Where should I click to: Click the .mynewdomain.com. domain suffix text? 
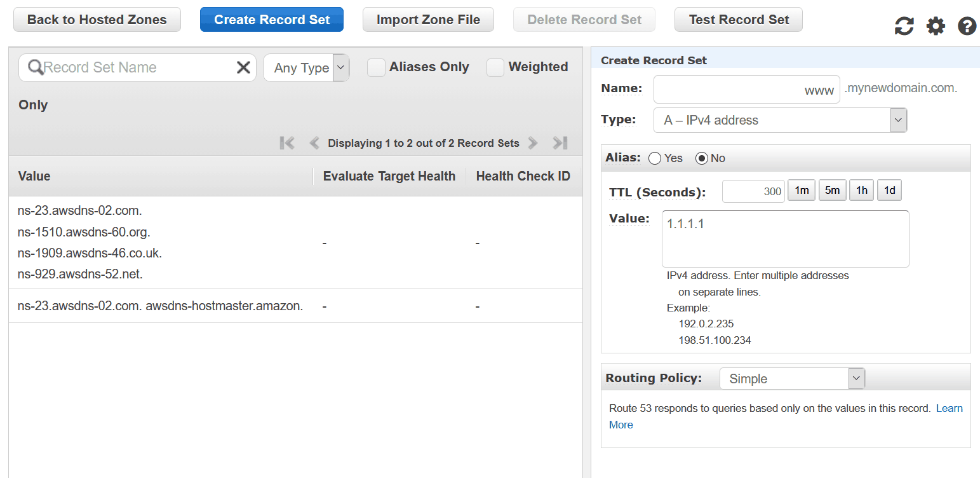pyautogui.click(x=901, y=88)
